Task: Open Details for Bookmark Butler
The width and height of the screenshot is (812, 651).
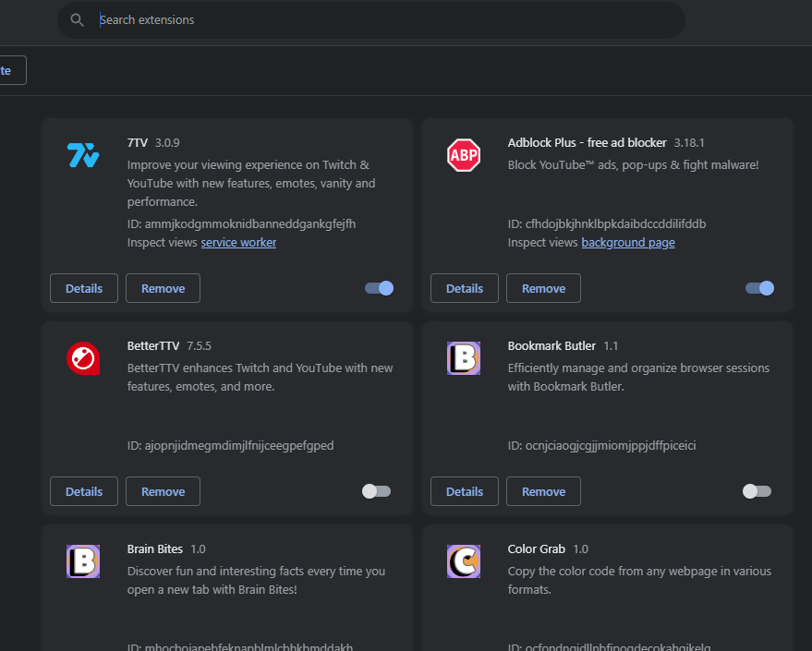Action: (x=465, y=491)
